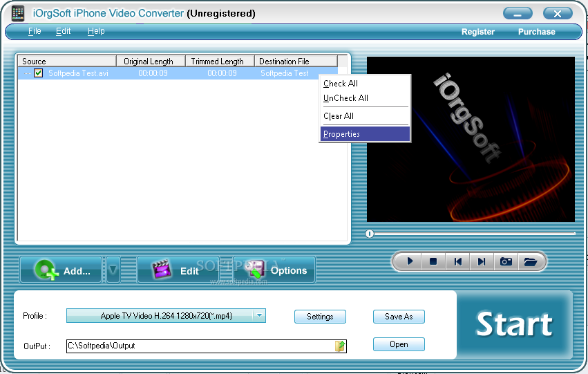Click the Add... file button
Image resolution: width=588 pixels, height=374 pixels.
[61, 270]
